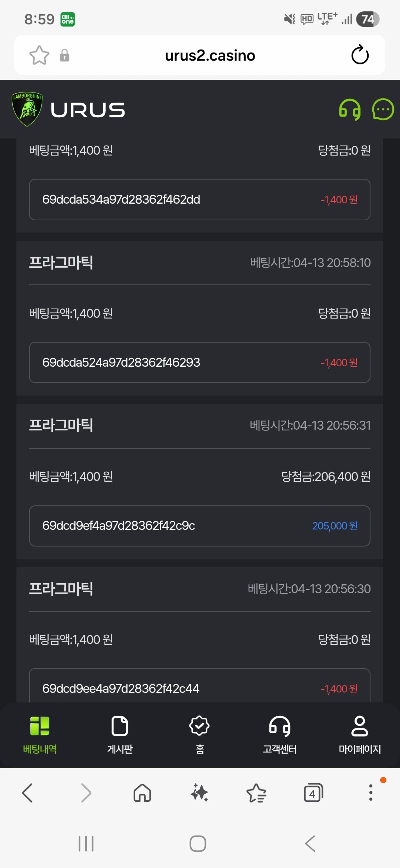
Task: Open browser bookmarks list star icon
Action: point(256,793)
